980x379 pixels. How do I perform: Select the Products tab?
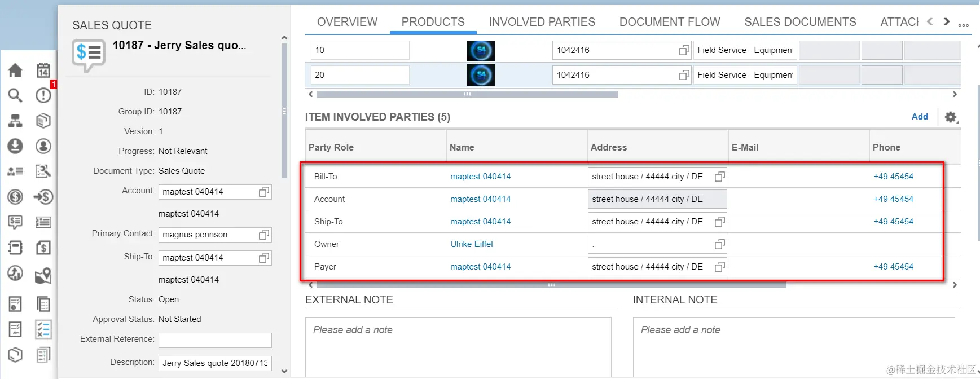coord(433,22)
